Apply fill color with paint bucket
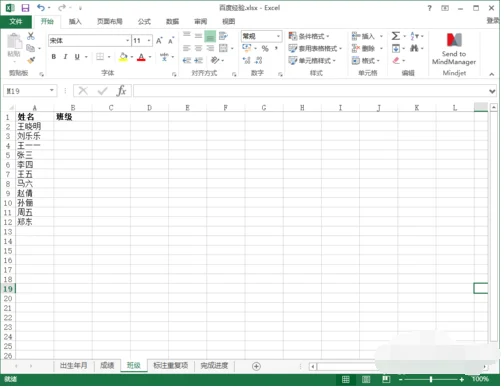Screen dimensions: 504x389 point(123,57)
